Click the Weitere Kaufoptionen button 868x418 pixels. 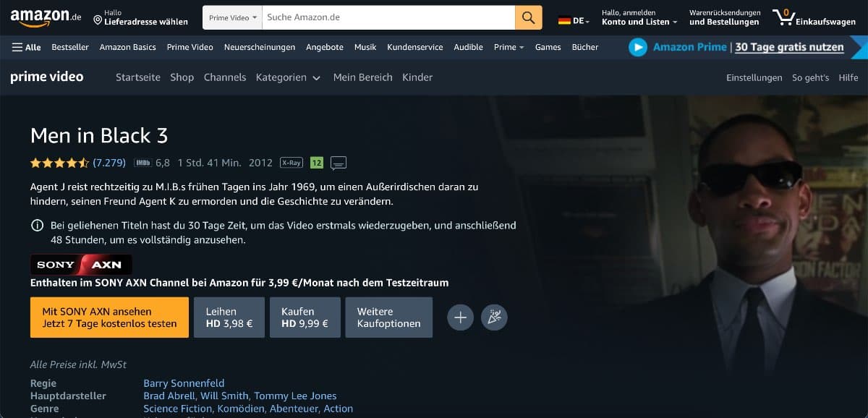click(x=389, y=317)
